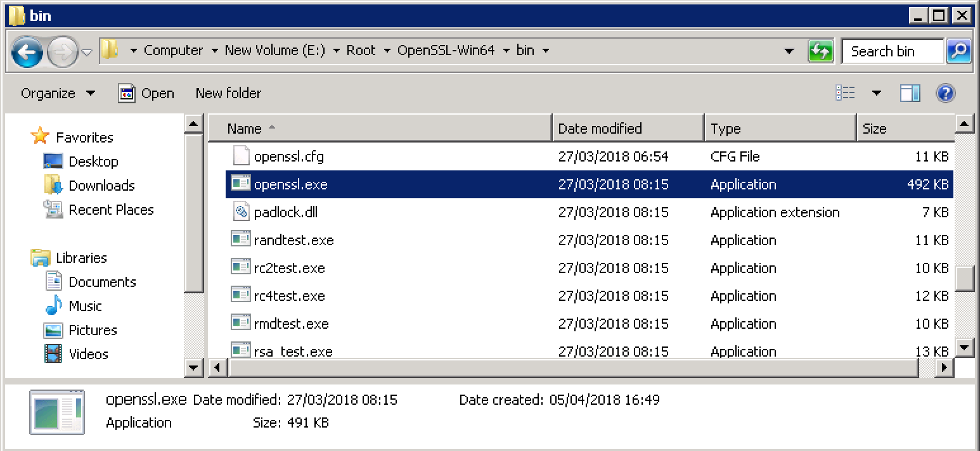The height and width of the screenshot is (451, 980).
Task: Open the view options dropdown arrow
Action: tap(877, 93)
